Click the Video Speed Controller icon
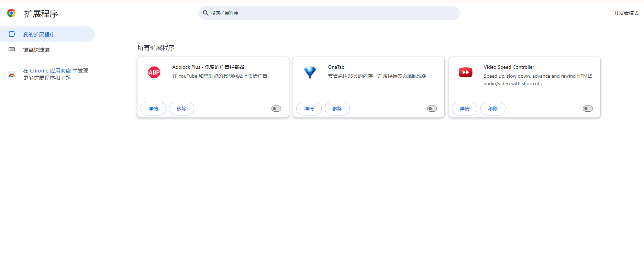This screenshot has width=644, height=256. [x=466, y=72]
